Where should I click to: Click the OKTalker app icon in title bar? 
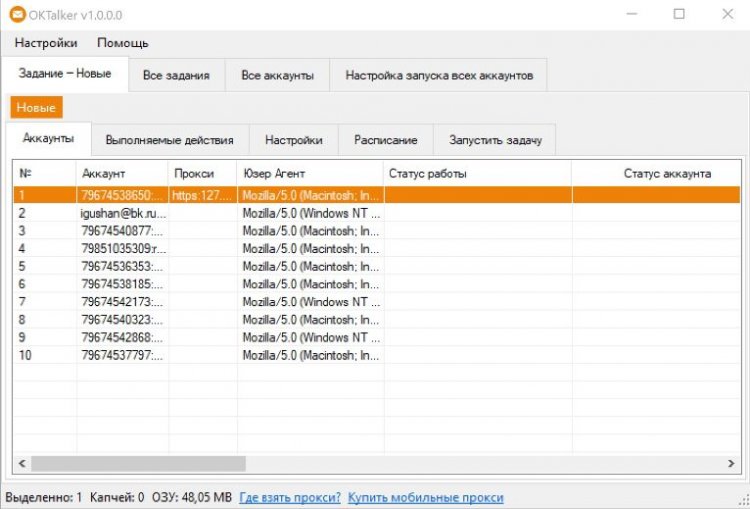(x=14, y=15)
